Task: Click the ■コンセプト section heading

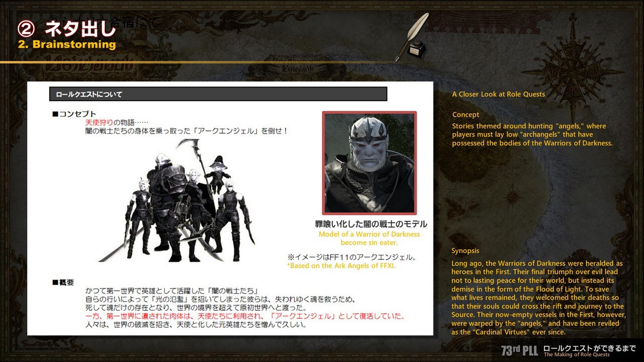Action: pos(74,114)
